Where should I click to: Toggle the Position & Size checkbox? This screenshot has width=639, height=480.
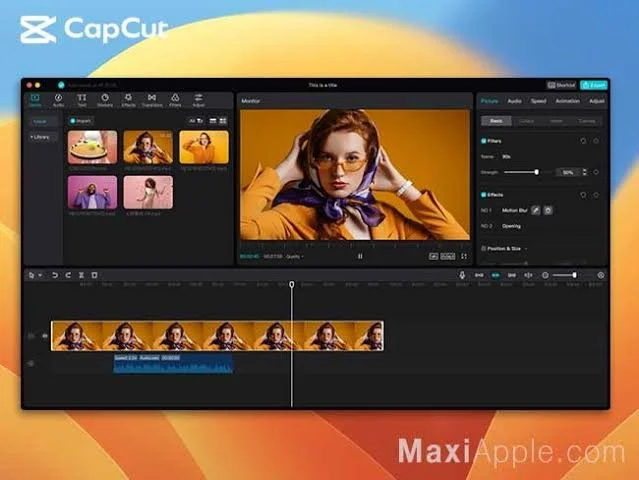[483, 249]
